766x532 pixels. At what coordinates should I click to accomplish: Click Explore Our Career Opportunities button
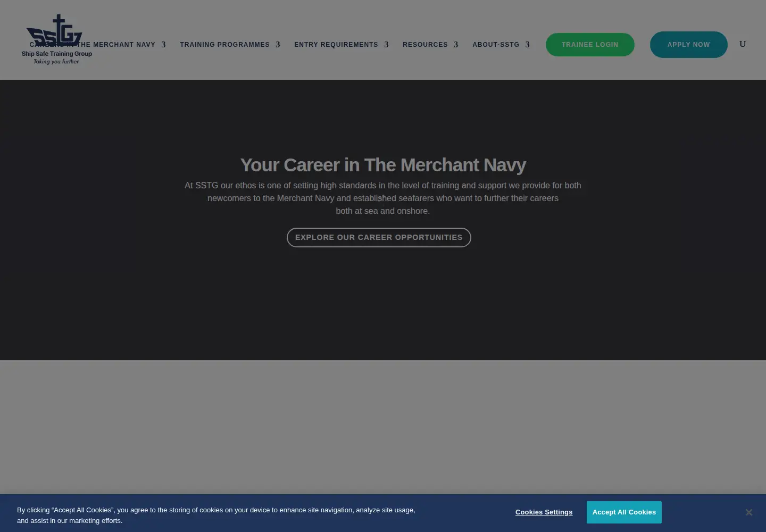(379, 237)
